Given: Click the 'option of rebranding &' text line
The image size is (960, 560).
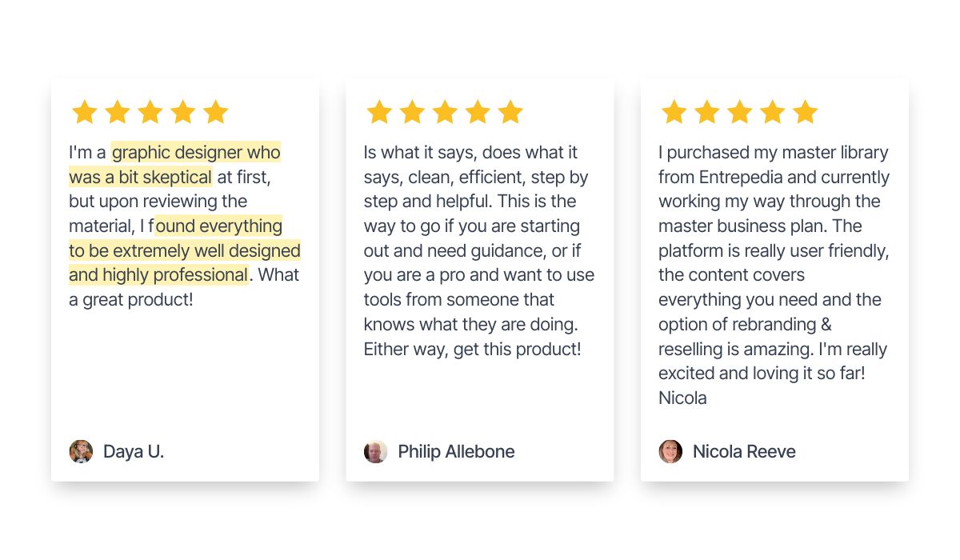Looking at the screenshot, I should click(x=745, y=325).
